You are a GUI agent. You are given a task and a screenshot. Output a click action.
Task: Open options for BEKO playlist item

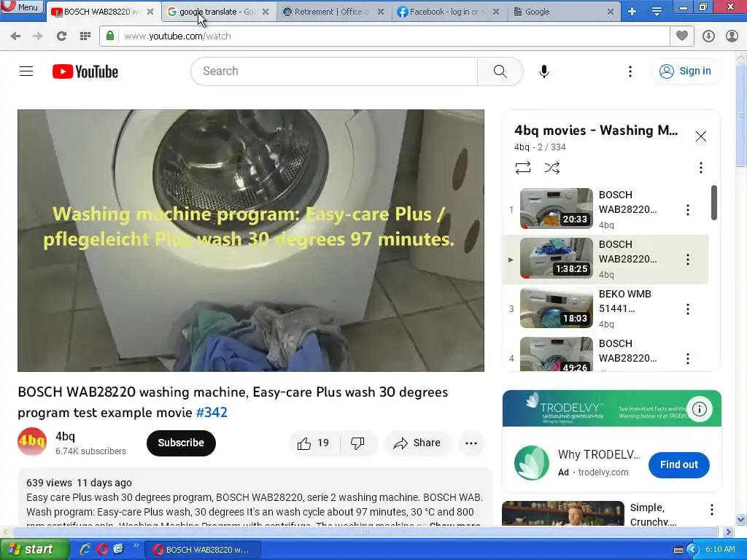(x=687, y=309)
